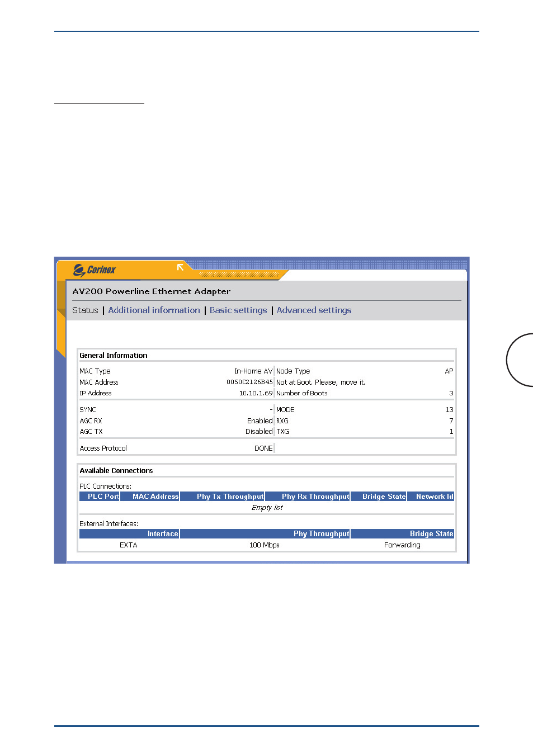Screen dimensions: 533x756
Task: Click the Empty list entry
Action: coord(267,508)
